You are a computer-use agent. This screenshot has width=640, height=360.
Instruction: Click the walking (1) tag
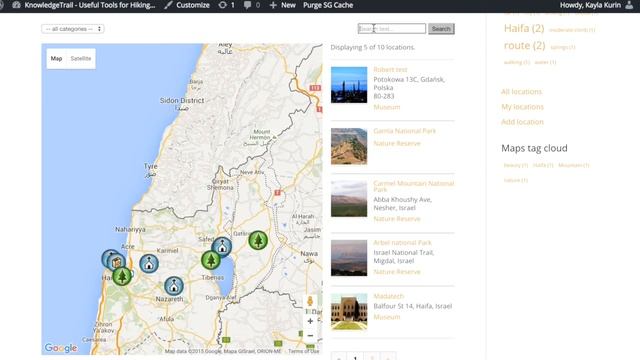pyautogui.click(x=517, y=62)
